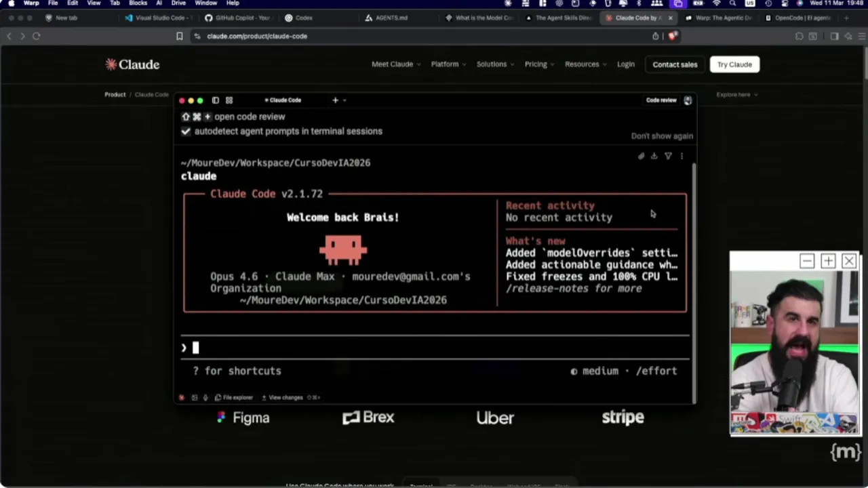The height and width of the screenshot is (488, 868).
Task: Click the minus icon on webcam overlay
Action: point(807,261)
